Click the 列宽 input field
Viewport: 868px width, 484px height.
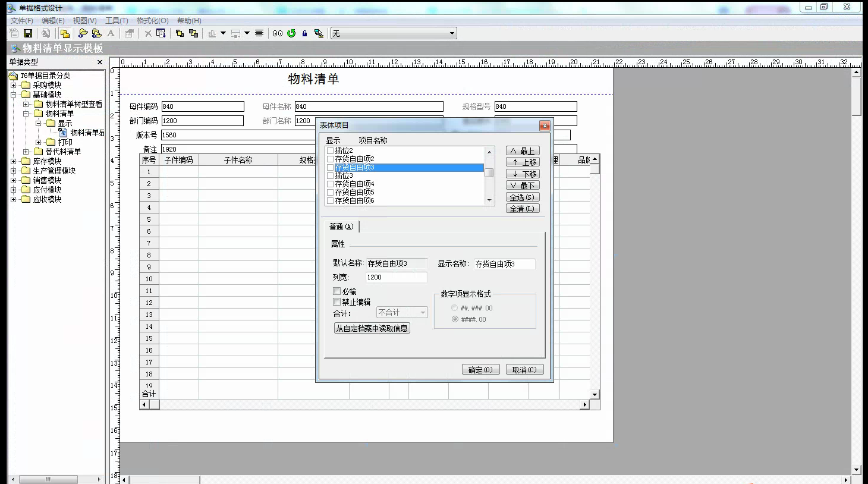coord(396,277)
